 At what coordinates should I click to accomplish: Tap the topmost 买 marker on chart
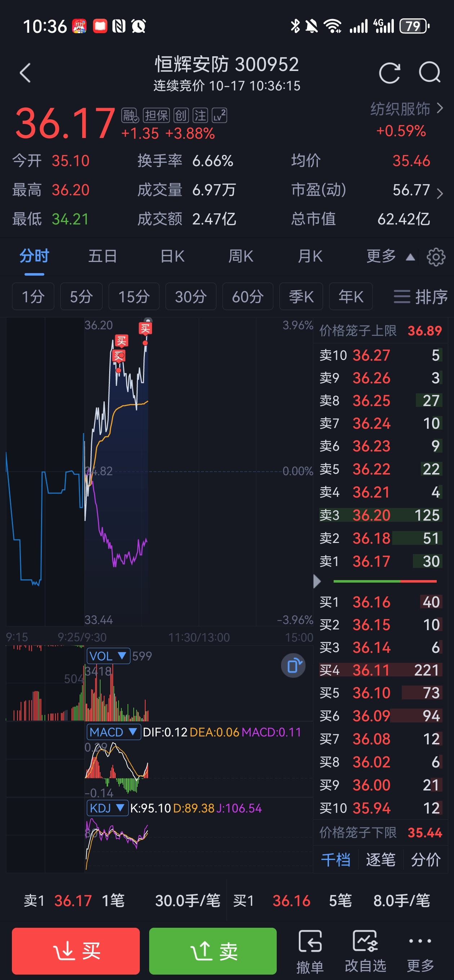(145, 328)
